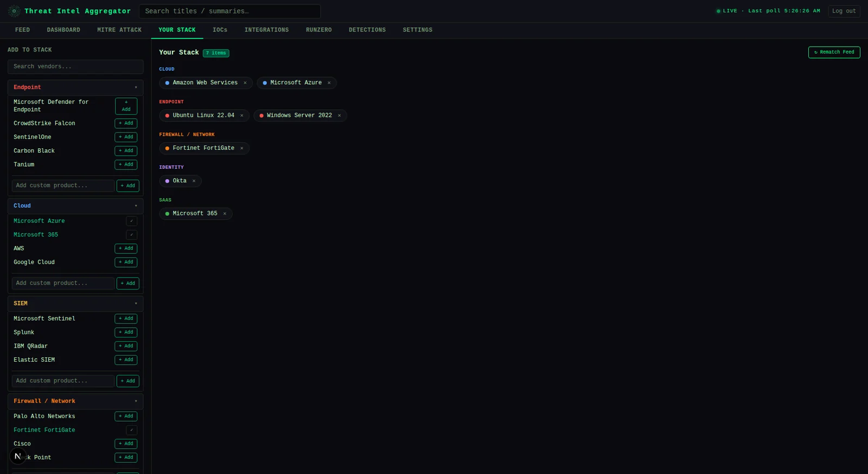
Task: Remove Ubuntu Linux 22.04 from stack
Action: (x=242, y=116)
